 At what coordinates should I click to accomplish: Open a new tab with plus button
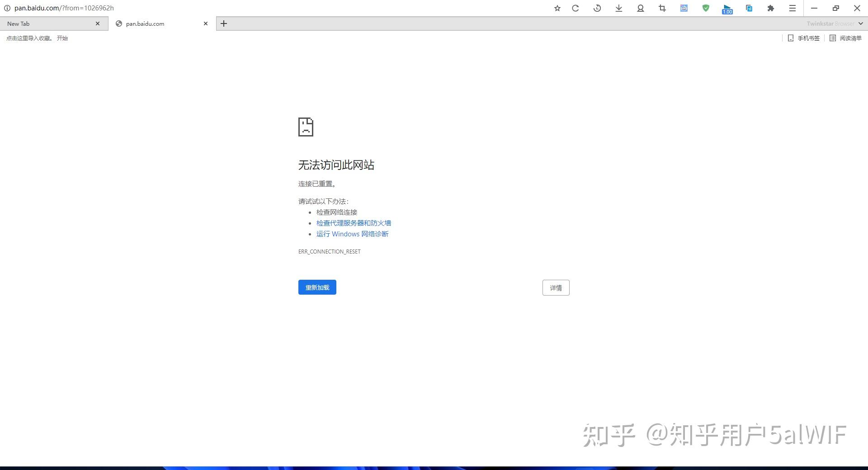224,23
